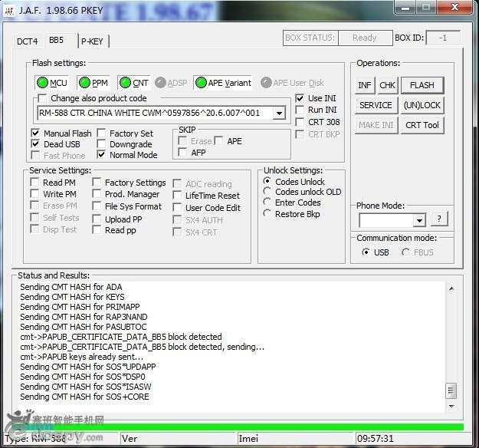Screen dimensions: 479x448
Task: Check the Write PM option
Action: pos(34,194)
